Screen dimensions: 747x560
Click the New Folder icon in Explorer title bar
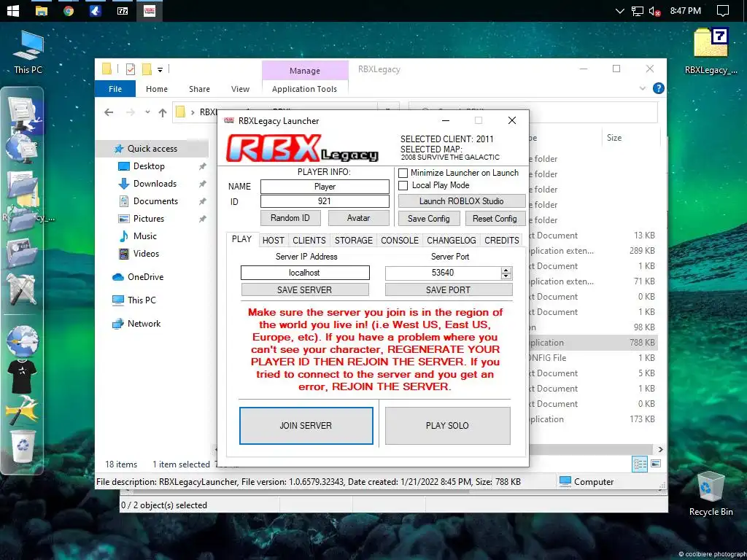point(147,69)
